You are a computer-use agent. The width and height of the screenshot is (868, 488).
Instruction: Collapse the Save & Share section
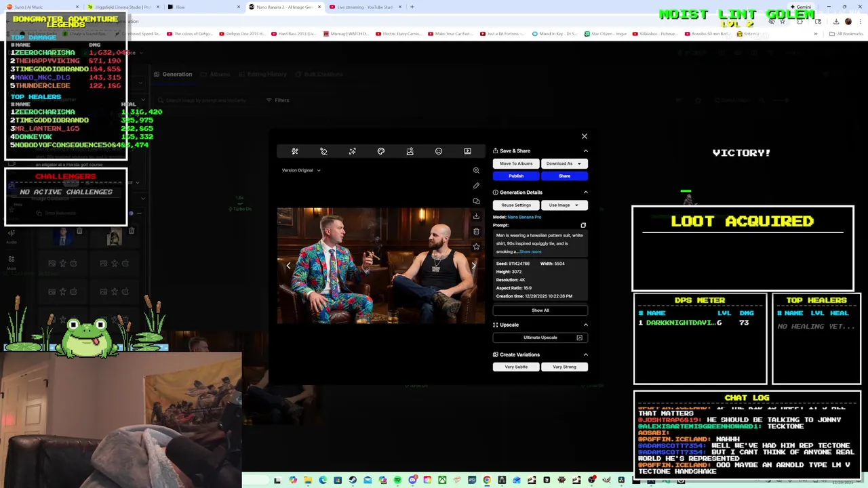click(586, 151)
